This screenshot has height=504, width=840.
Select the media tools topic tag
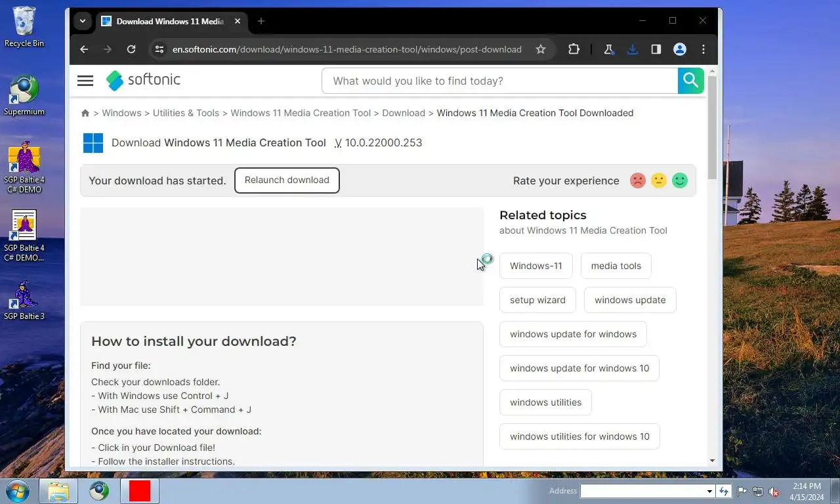(616, 266)
